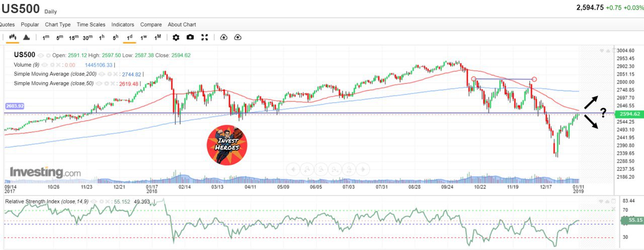Switch to the area chart type icon
This screenshot has height=250, width=644.
[x=26, y=37]
